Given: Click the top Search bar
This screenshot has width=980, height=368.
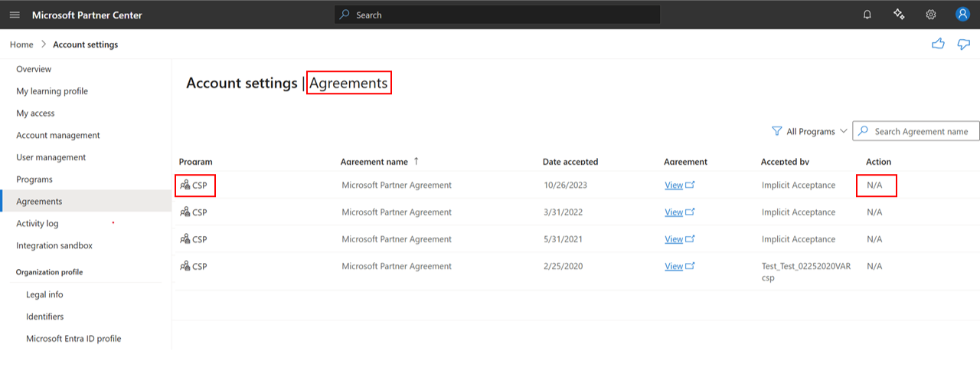Looking at the screenshot, I should [497, 15].
